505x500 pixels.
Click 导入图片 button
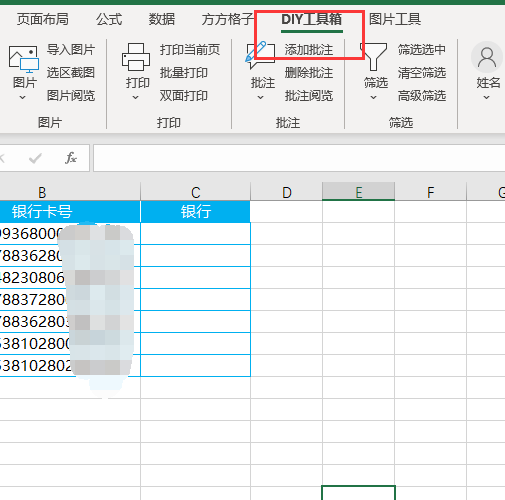pyautogui.click(x=71, y=50)
